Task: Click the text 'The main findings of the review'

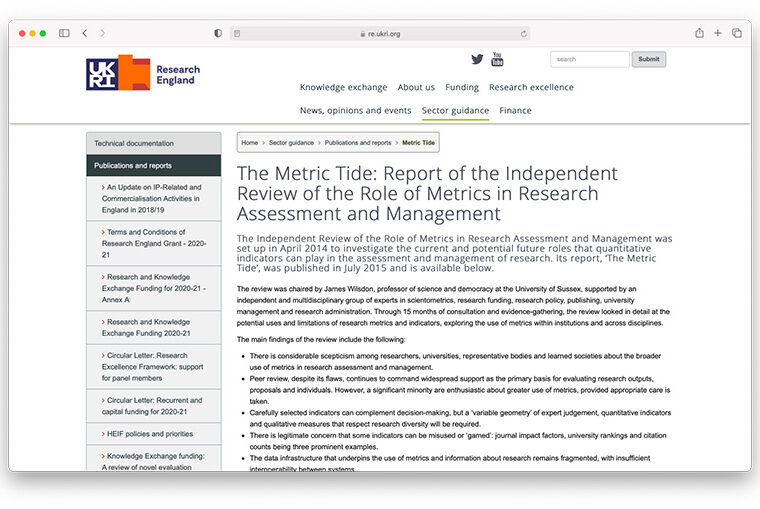Action: (x=321, y=339)
